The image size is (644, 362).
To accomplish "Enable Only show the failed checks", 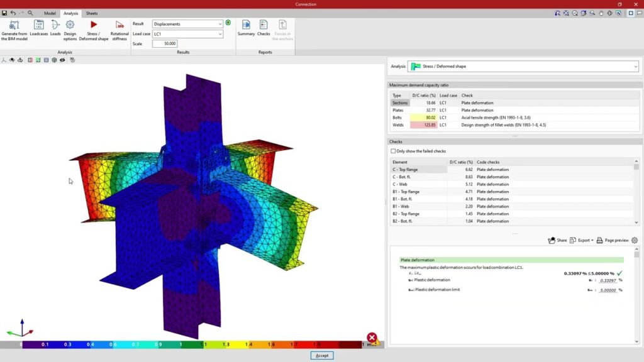I will click(394, 151).
